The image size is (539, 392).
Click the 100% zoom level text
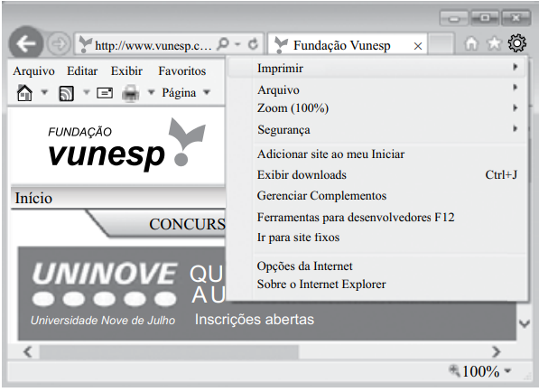coord(480,371)
